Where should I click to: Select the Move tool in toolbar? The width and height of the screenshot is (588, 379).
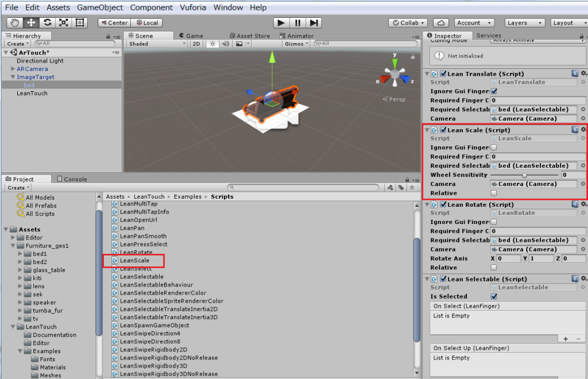tap(31, 23)
